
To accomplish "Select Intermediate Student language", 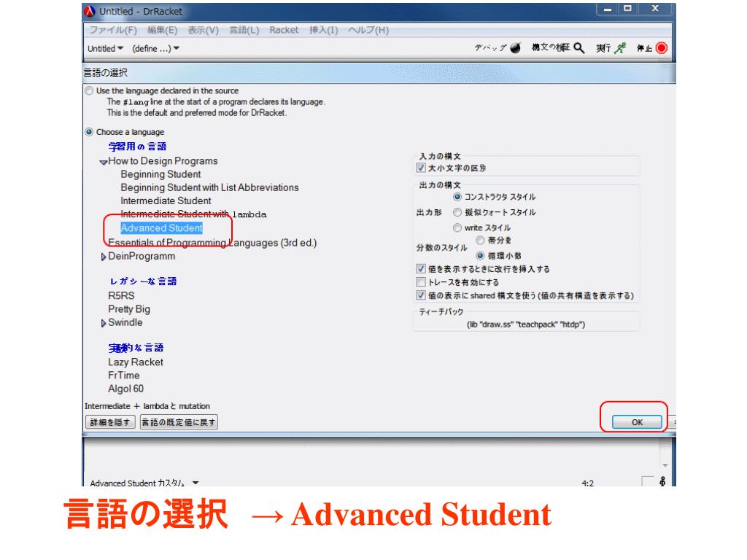I will tap(166, 201).
